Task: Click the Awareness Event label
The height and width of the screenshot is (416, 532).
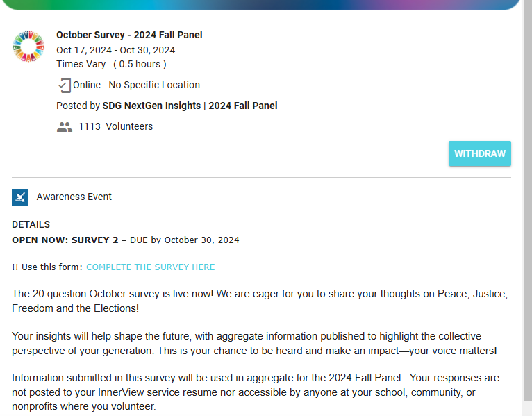Action: click(x=74, y=197)
